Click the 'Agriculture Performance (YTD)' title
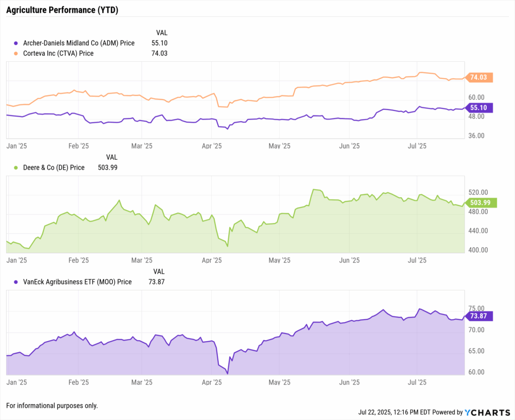Image resolution: width=515 pixels, height=420 pixels. pos(62,10)
